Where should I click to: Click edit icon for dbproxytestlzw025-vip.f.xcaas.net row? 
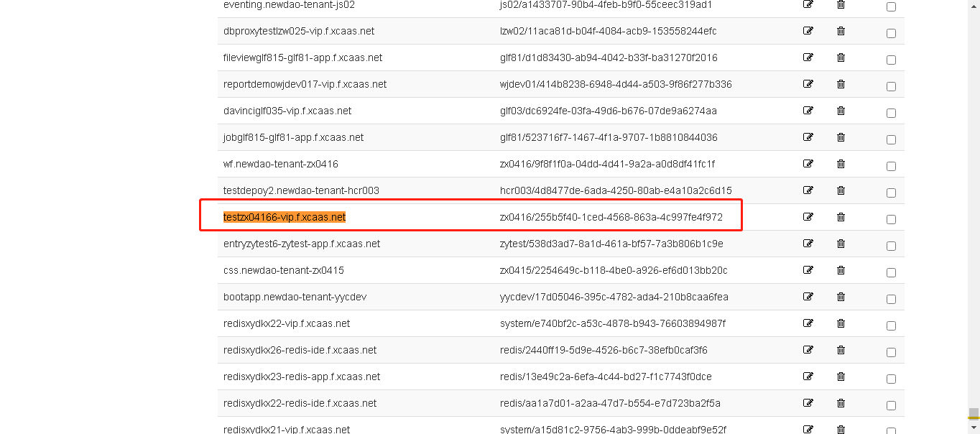tap(808, 31)
